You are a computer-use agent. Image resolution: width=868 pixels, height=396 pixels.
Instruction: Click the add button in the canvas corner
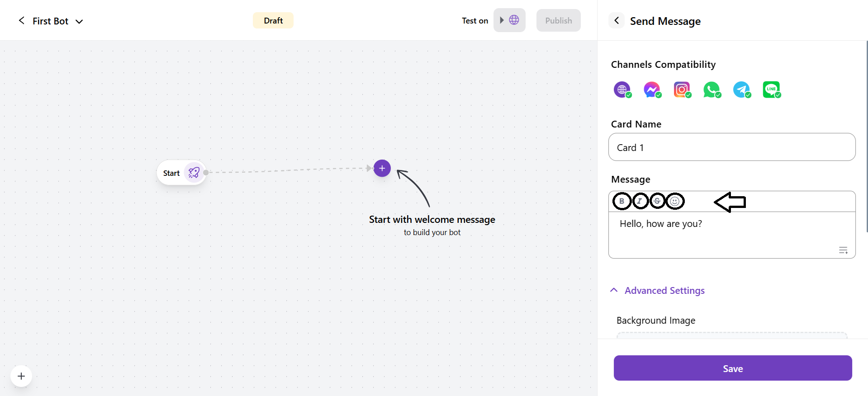pos(21,376)
